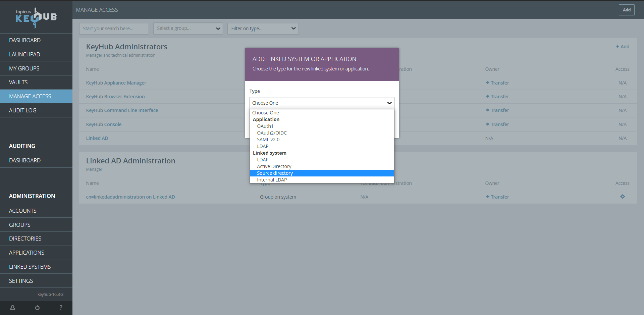Open Linked Systems in Administration
644x315 pixels.
pyautogui.click(x=36, y=267)
